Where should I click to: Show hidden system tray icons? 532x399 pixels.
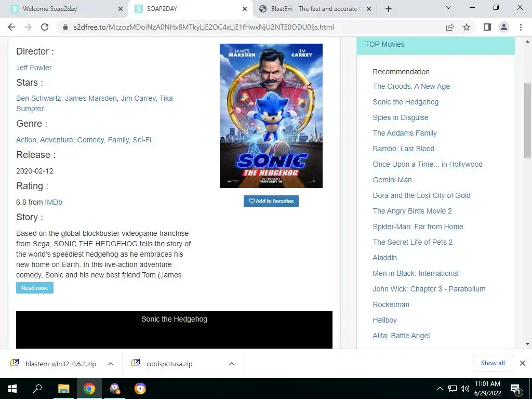tap(440, 389)
